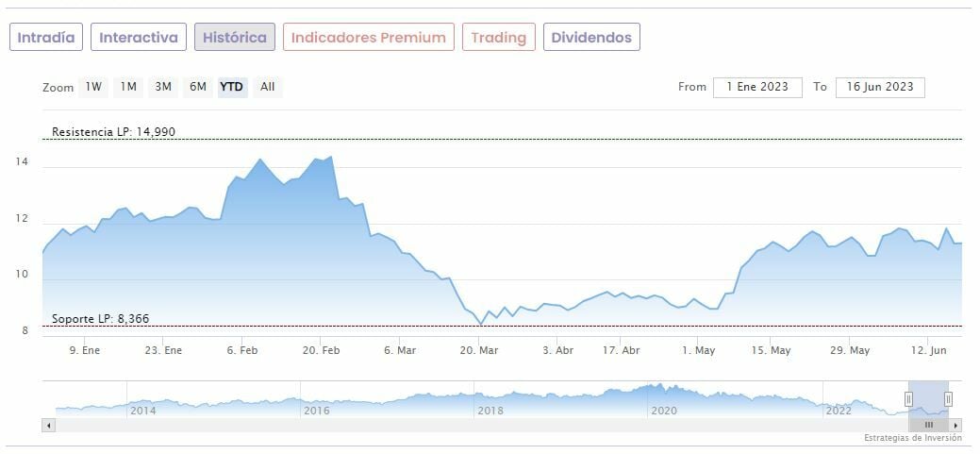Click the navigator scrollbar right arrow
Image resolution: width=980 pixels, height=454 pixels.
(x=955, y=426)
